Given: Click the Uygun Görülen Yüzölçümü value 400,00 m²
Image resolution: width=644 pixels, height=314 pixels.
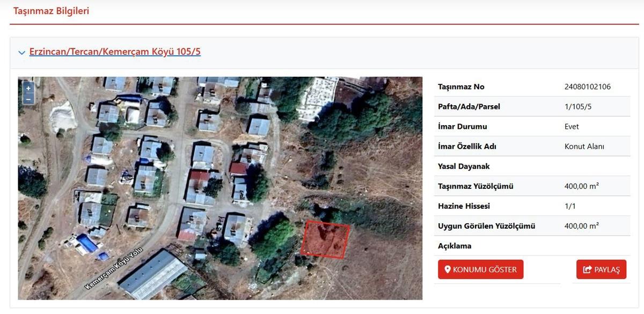Looking at the screenshot, I should (x=582, y=225).
